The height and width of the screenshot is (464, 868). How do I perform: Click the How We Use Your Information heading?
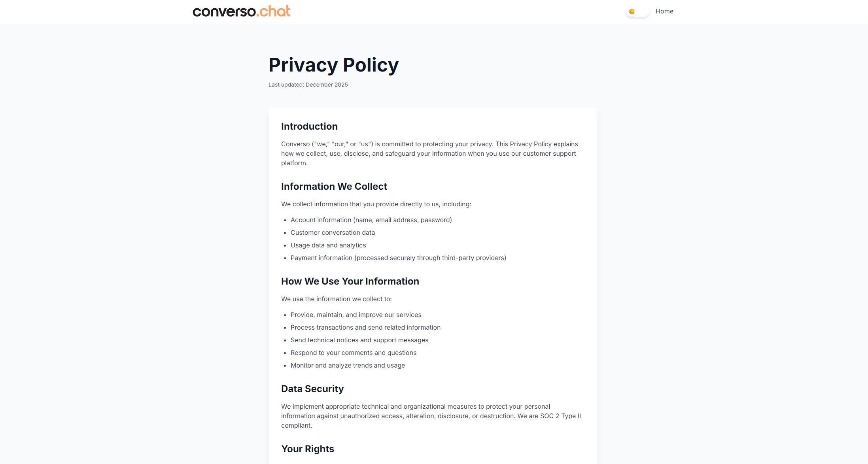[350, 281]
